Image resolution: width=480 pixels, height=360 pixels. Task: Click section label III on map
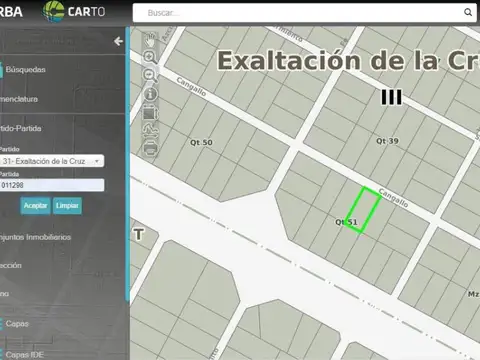(391, 97)
